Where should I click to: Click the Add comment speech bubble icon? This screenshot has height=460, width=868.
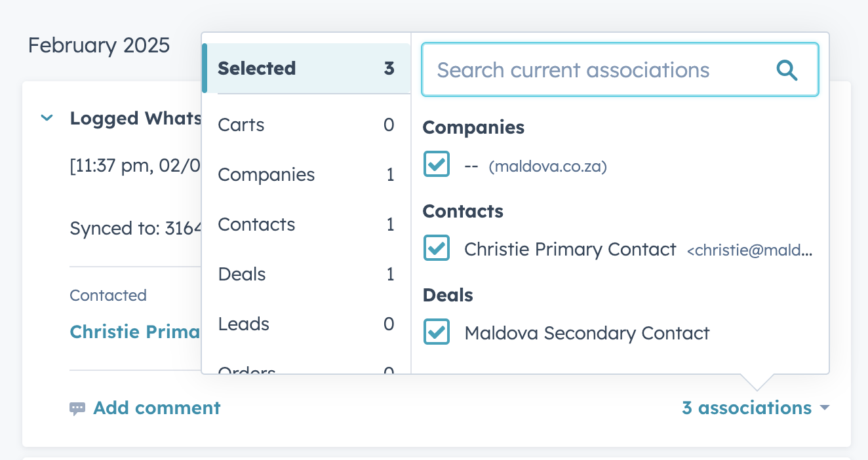77,409
